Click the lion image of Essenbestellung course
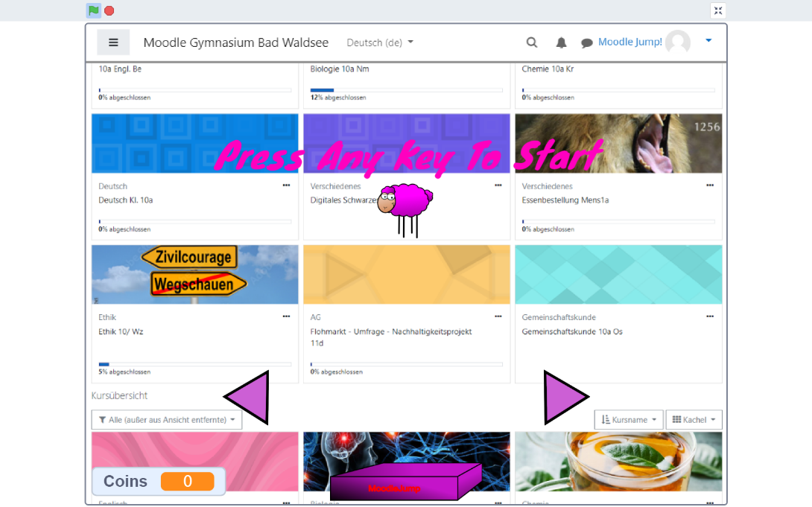812x507 pixels. tap(618, 143)
